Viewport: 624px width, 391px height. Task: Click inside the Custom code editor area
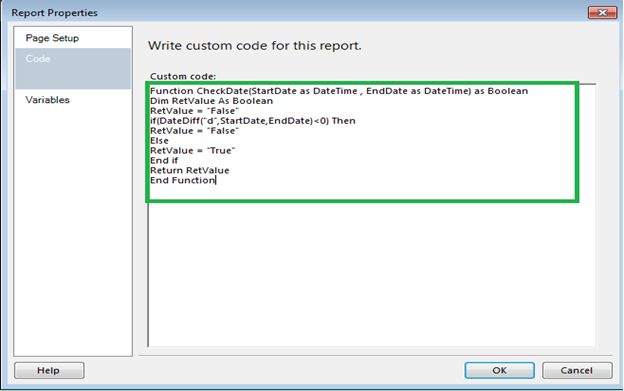372,215
